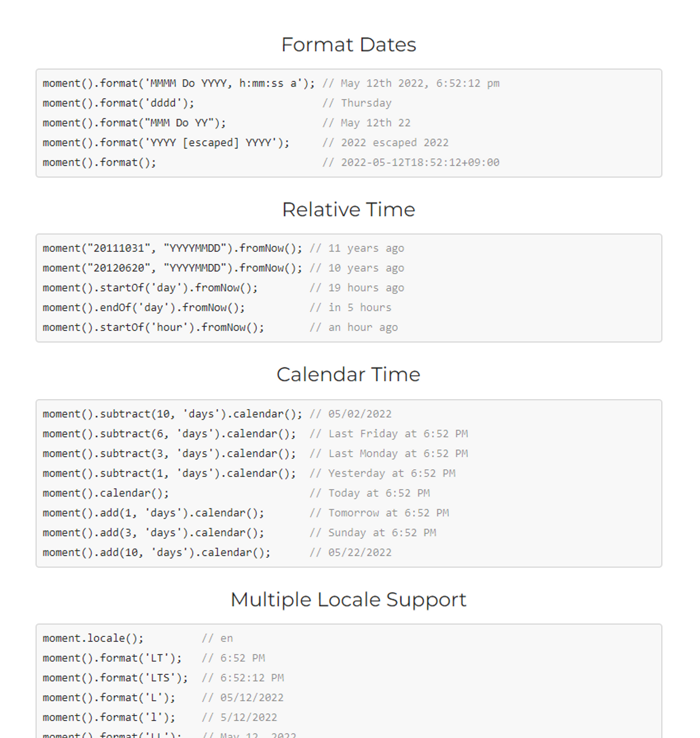Click 'Yesterday at 6:52 PM'
Viewport: 700px width, 738px height.
point(392,473)
